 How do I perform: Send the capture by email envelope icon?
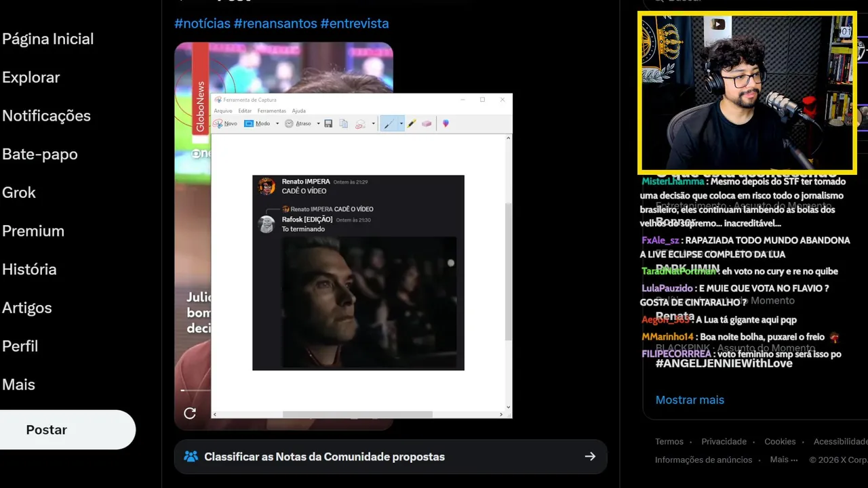pos(361,123)
